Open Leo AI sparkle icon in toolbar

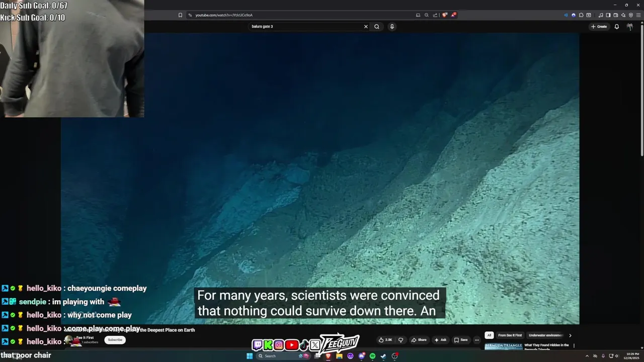coord(623,15)
